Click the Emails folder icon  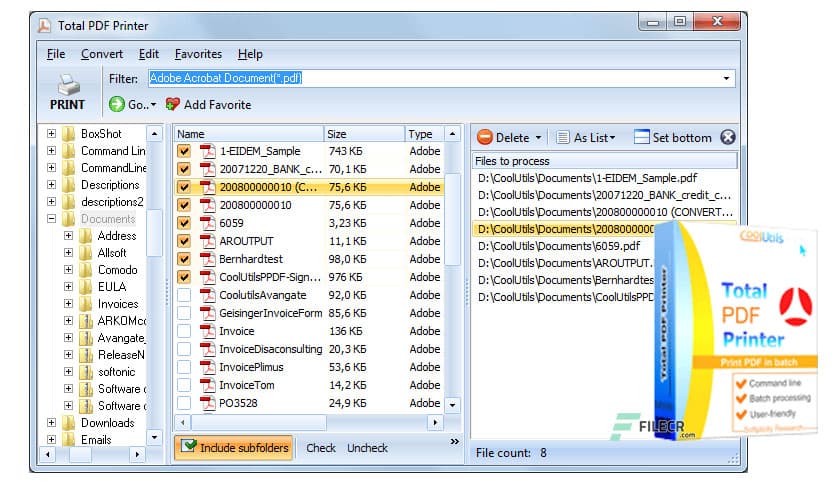pos(69,440)
